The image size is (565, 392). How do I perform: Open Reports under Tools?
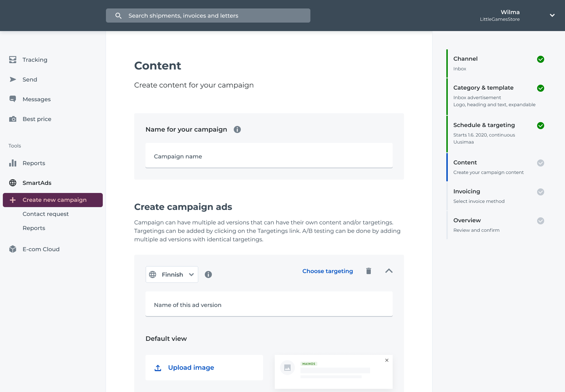click(34, 163)
